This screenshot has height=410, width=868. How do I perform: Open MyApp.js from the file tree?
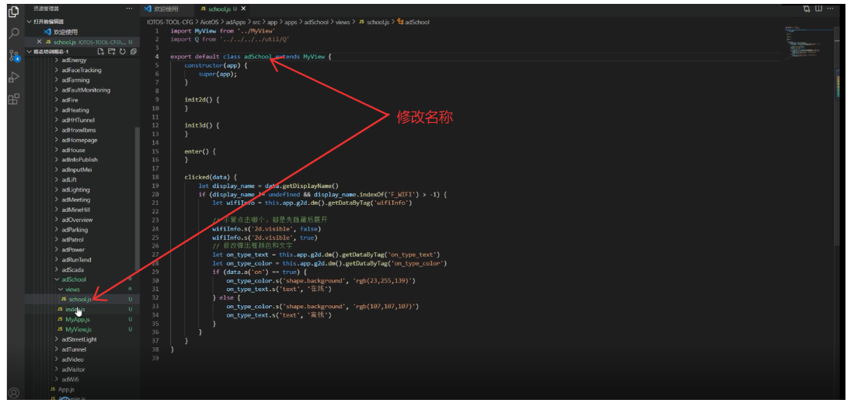77,319
